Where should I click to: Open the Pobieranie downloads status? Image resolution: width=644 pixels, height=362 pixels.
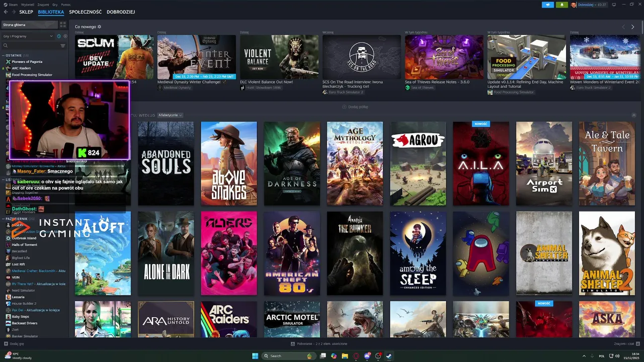click(x=319, y=344)
